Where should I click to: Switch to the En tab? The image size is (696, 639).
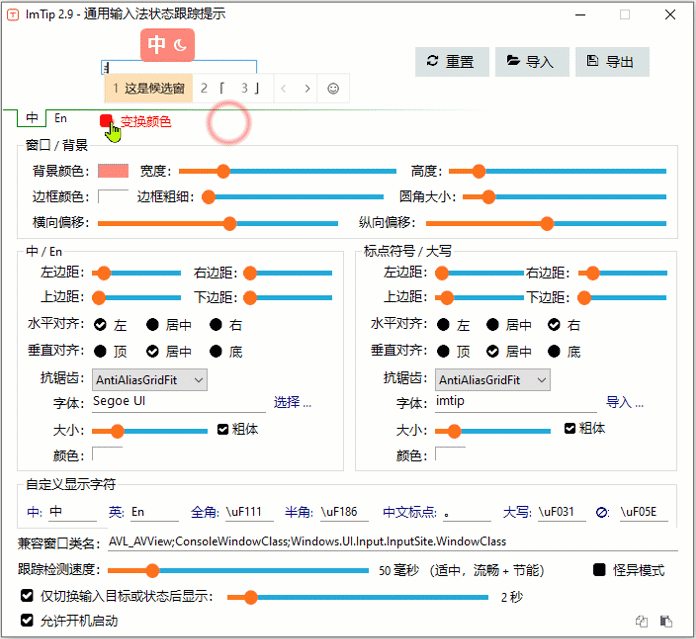click(60, 118)
